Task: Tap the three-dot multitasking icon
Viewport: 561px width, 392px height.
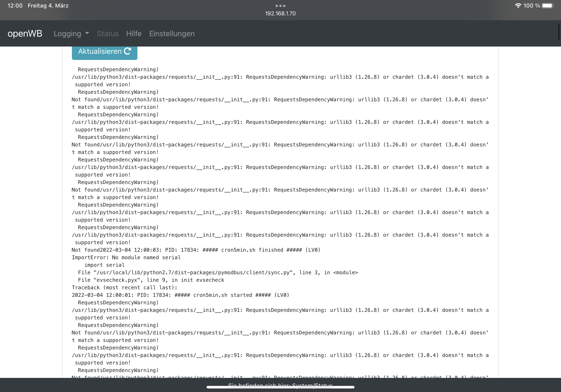Action: point(280,6)
